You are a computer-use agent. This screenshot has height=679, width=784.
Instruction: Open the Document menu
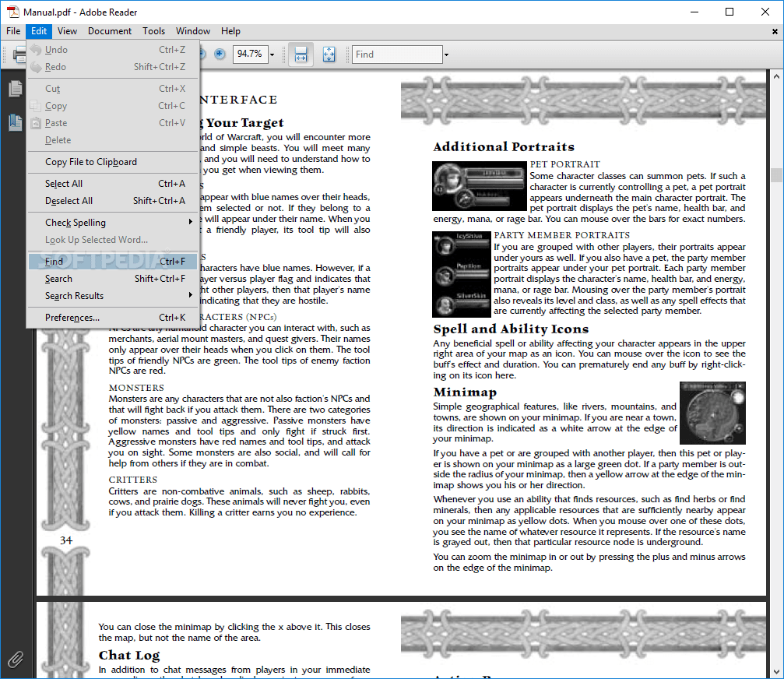point(110,31)
